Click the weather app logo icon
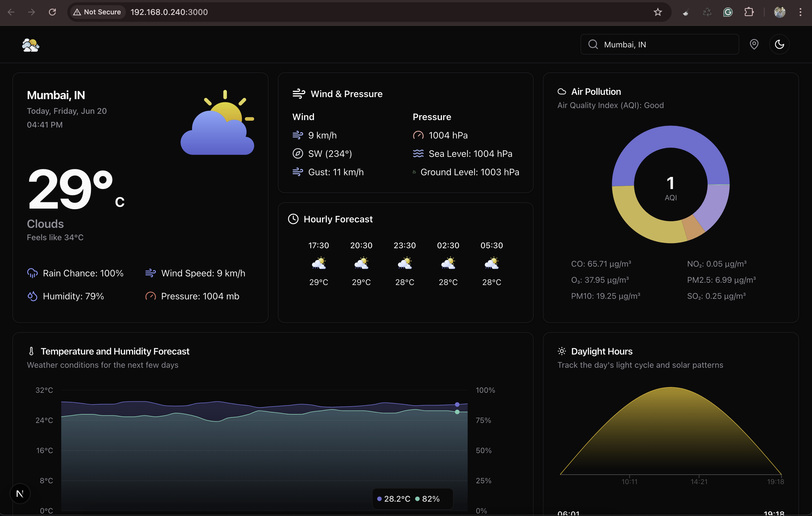 (x=30, y=45)
